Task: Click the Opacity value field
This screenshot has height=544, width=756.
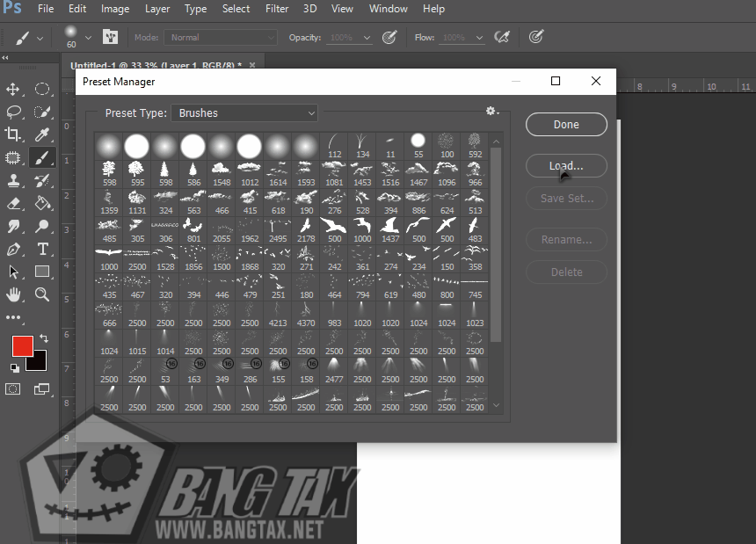Action: click(342, 38)
